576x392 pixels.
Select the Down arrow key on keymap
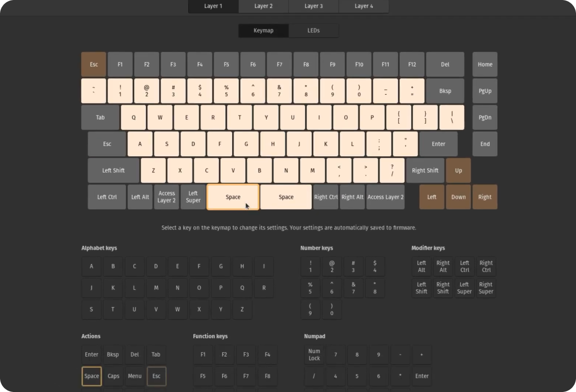[458, 197]
